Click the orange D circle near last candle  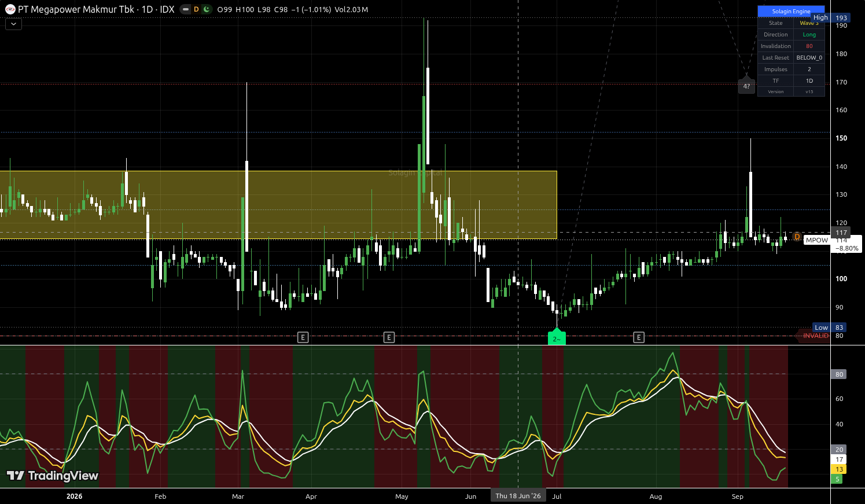797,237
